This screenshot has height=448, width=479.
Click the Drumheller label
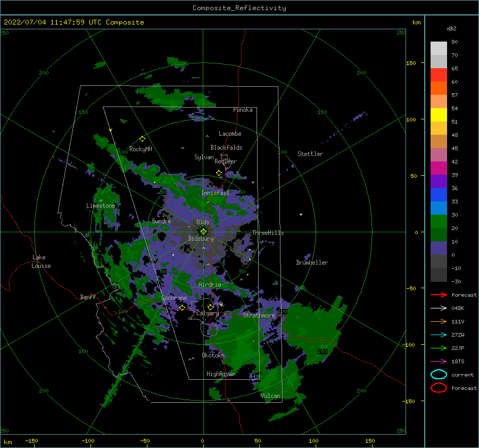pyautogui.click(x=312, y=263)
